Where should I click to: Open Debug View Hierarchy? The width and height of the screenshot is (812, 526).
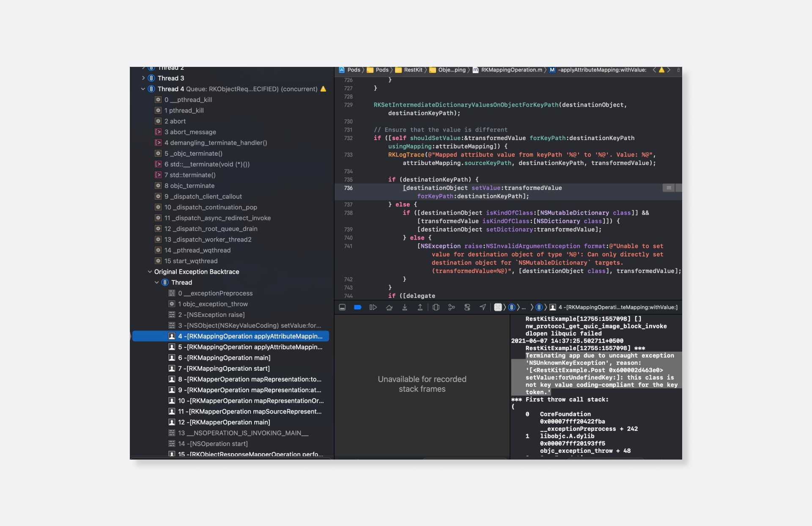click(x=436, y=307)
